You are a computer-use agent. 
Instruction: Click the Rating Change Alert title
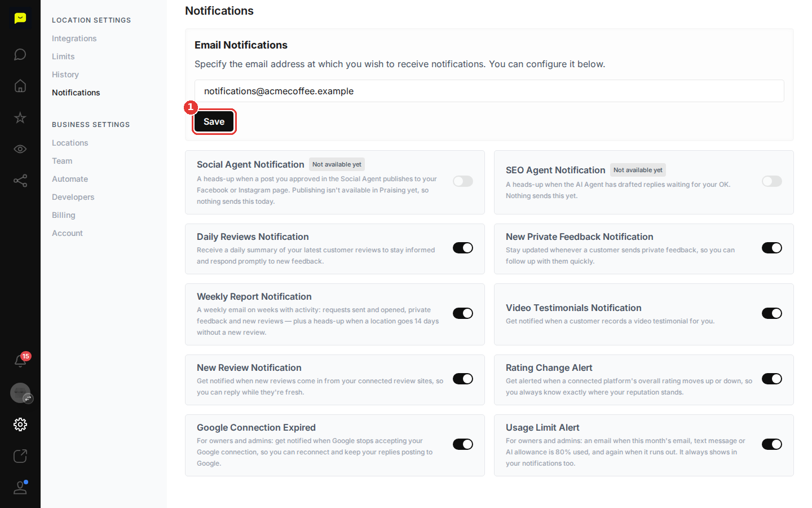549,367
